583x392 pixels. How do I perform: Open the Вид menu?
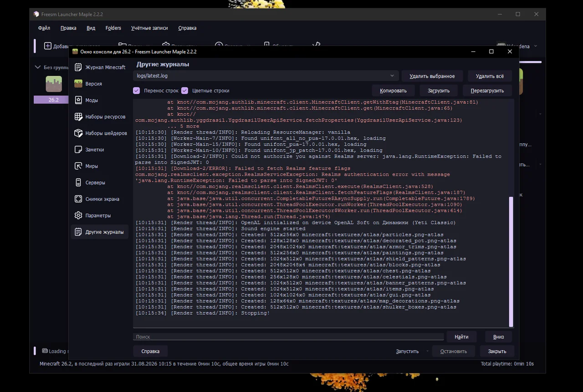pyautogui.click(x=91, y=28)
